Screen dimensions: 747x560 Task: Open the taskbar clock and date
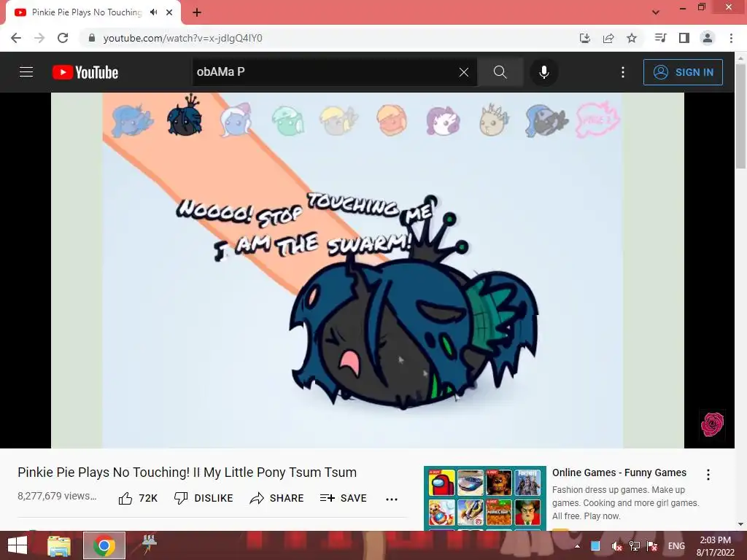pos(716,546)
